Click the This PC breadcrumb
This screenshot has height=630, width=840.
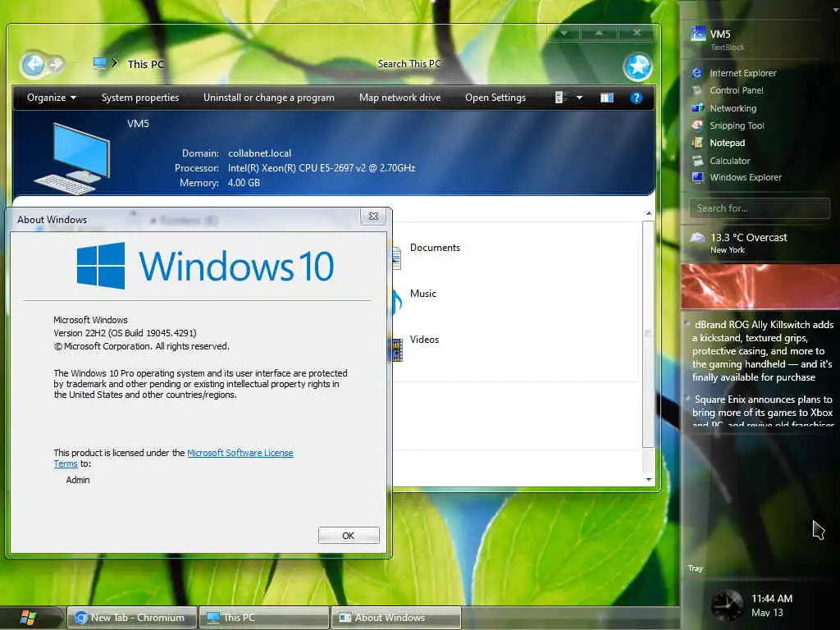[x=145, y=64]
